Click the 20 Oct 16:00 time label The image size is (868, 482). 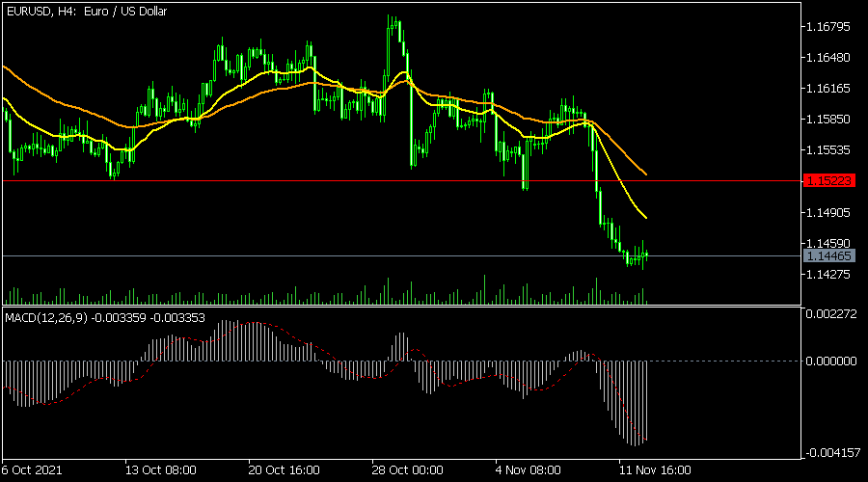[x=284, y=470]
